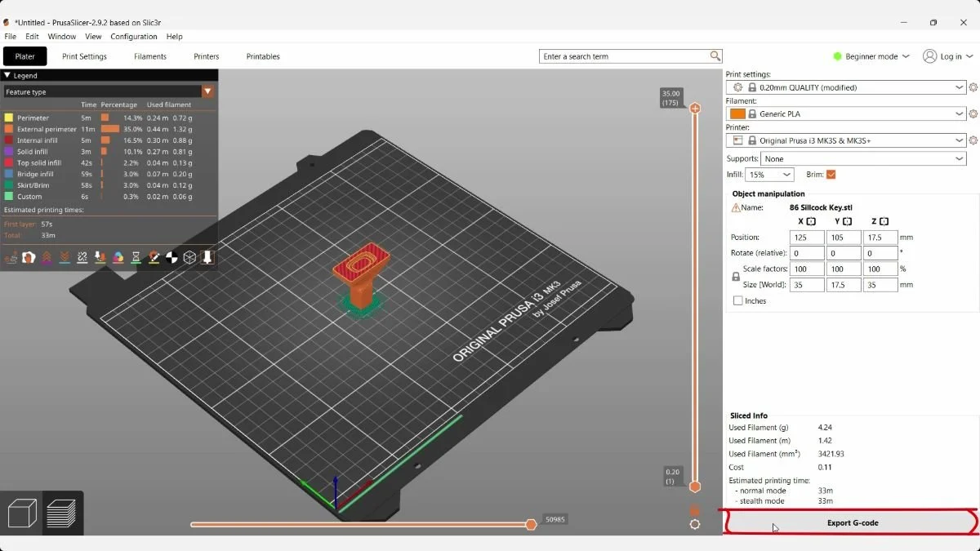Open printer settings gear icon
Image resolution: width=980 pixels, height=551 pixels.
pyautogui.click(x=973, y=140)
